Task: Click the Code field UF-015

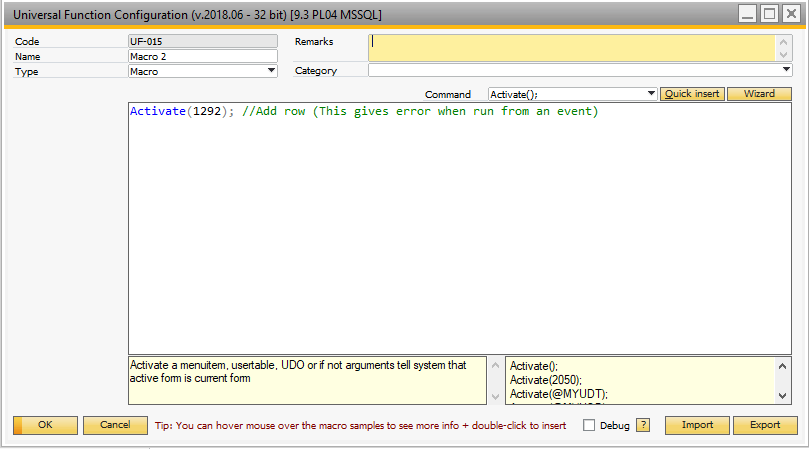Action: pyautogui.click(x=203, y=41)
